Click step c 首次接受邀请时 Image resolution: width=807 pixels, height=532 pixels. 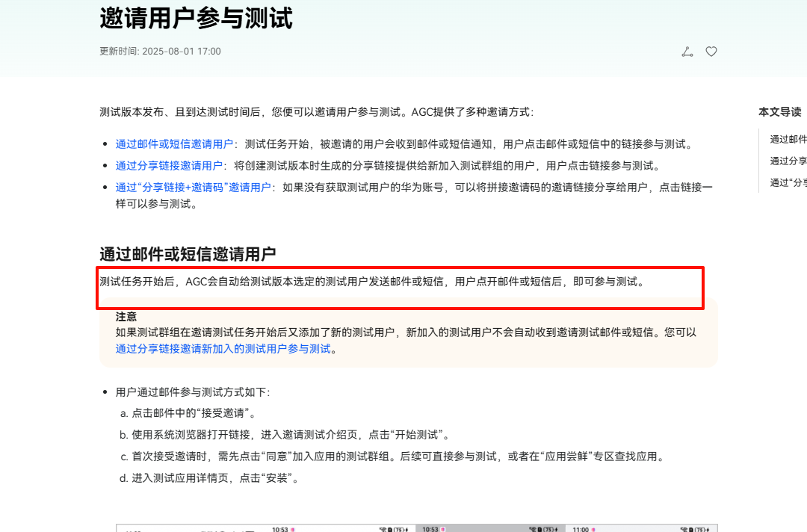392,457
